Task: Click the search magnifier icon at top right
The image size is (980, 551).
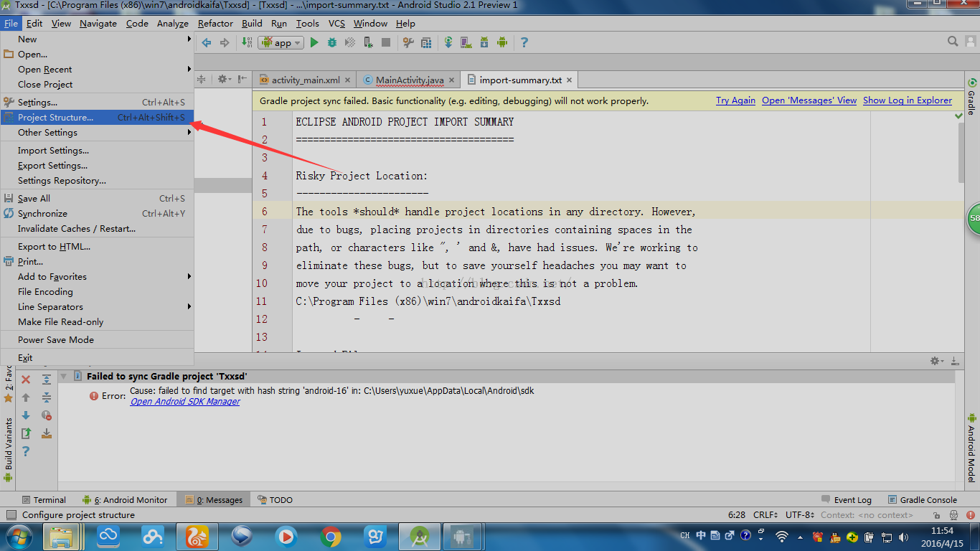Action: click(953, 42)
